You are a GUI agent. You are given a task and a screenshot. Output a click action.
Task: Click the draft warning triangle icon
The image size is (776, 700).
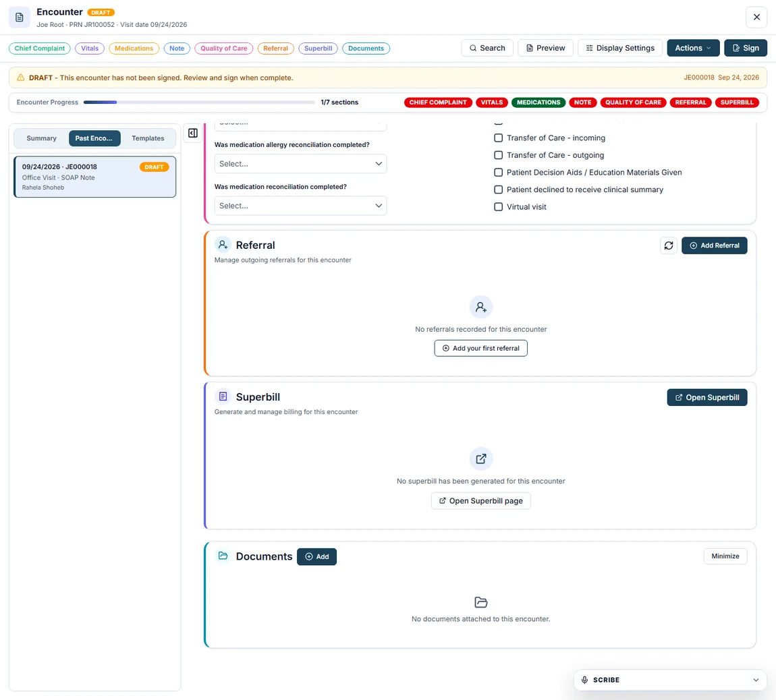(21, 78)
